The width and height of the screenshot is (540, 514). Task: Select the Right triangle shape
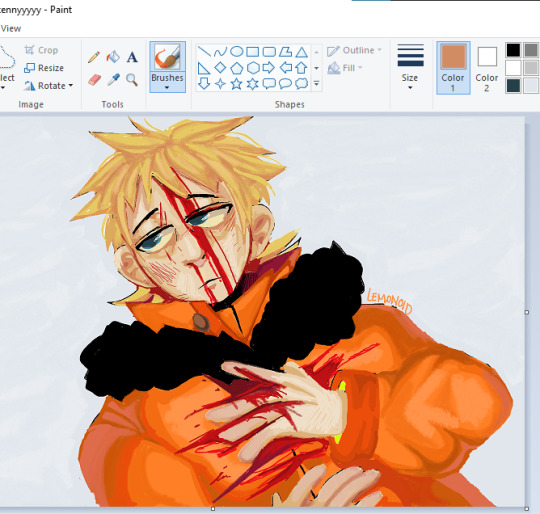point(204,68)
